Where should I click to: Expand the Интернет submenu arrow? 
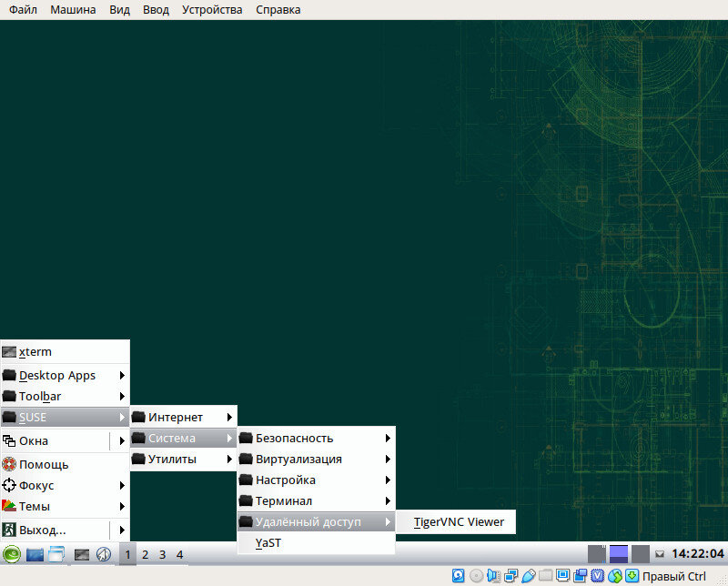point(229,417)
